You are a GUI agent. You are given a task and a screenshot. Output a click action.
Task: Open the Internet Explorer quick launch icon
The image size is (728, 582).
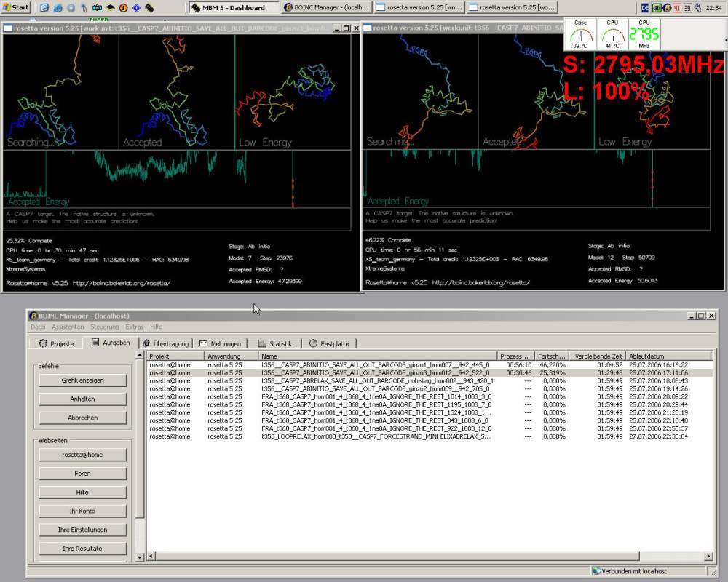44,7
